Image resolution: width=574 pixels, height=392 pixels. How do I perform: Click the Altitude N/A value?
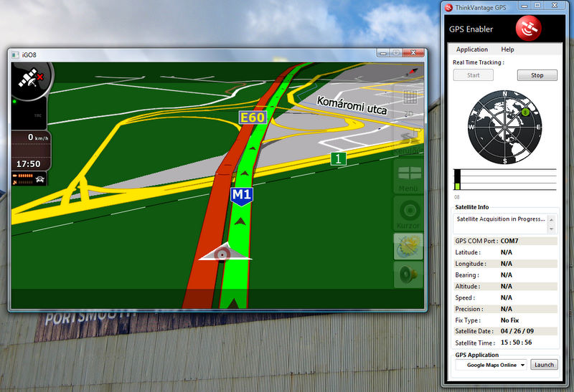507,287
